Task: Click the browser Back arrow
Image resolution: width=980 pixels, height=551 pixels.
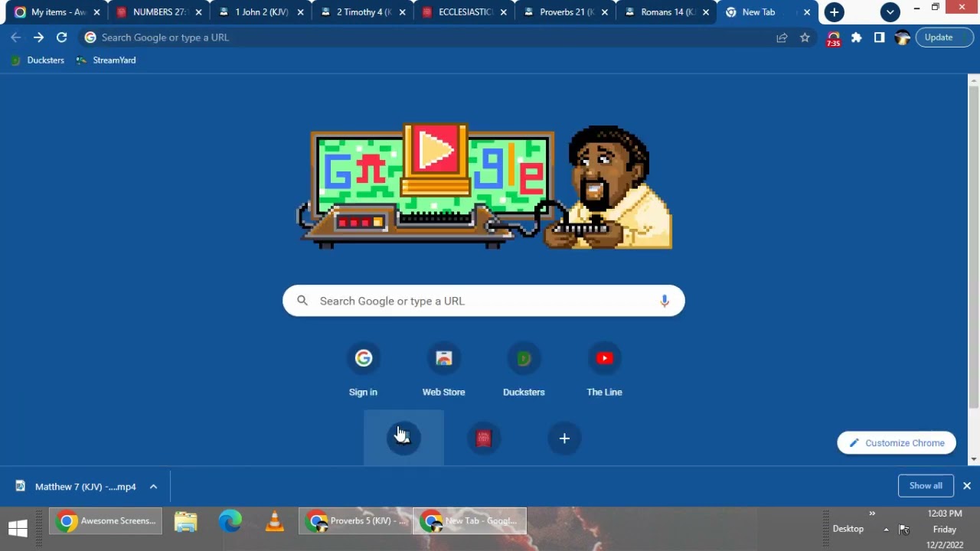Action: click(16, 37)
